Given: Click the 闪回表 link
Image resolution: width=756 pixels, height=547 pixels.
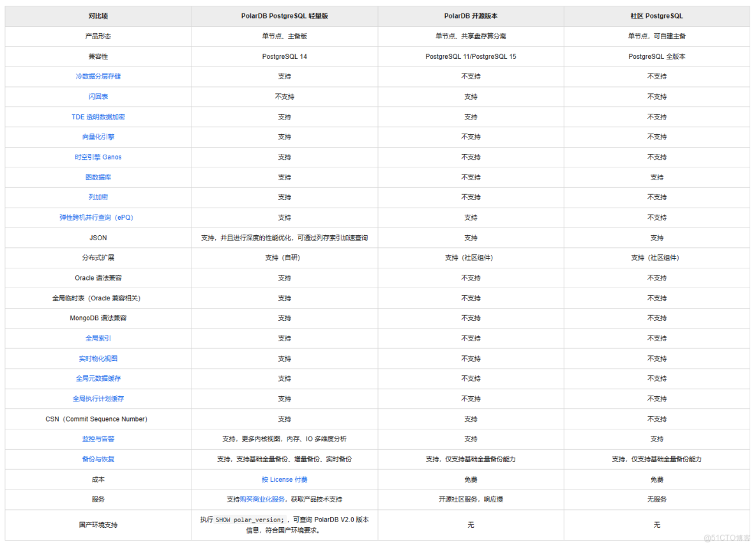Looking at the screenshot, I should click(98, 96).
